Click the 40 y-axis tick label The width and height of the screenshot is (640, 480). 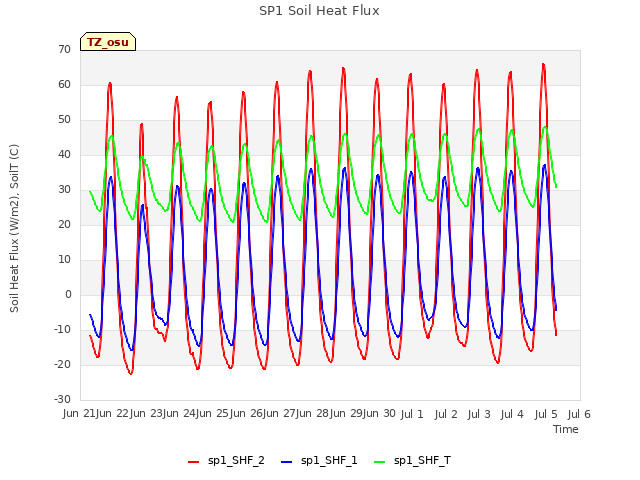click(x=64, y=154)
